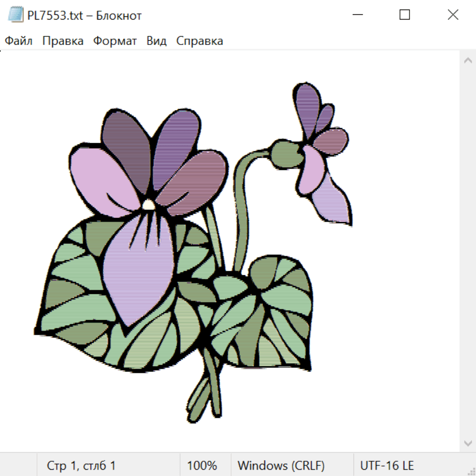Click the Windows (CRLF) status bar field
This screenshot has width=476, height=476.
281,465
